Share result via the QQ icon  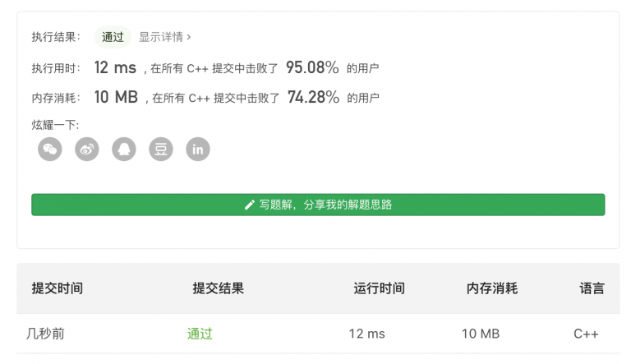[x=124, y=149]
